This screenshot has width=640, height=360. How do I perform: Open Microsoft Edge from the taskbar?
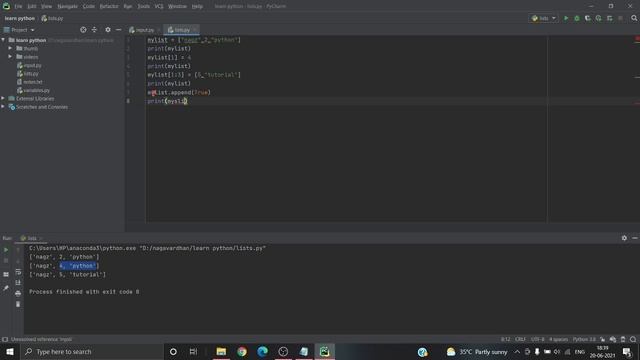[262, 351]
